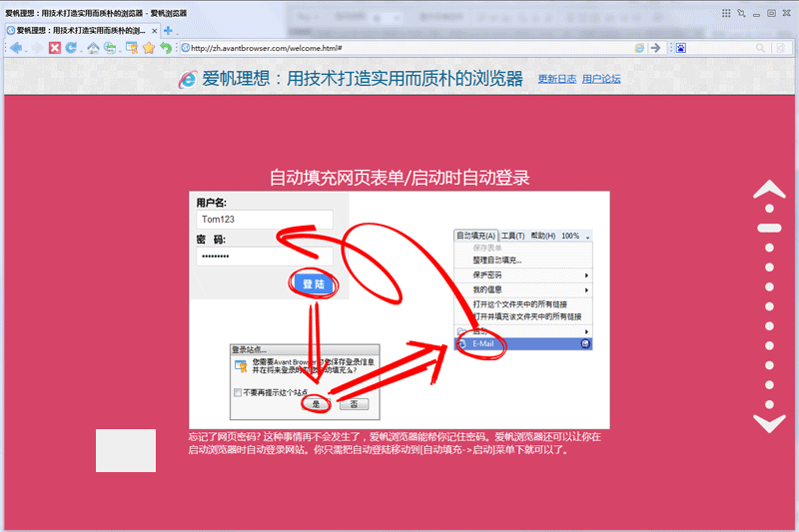The height and width of the screenshot is (532, 799).
Task: Expand the new-tab button dropdown arrow
Action: tap(177, 33)
